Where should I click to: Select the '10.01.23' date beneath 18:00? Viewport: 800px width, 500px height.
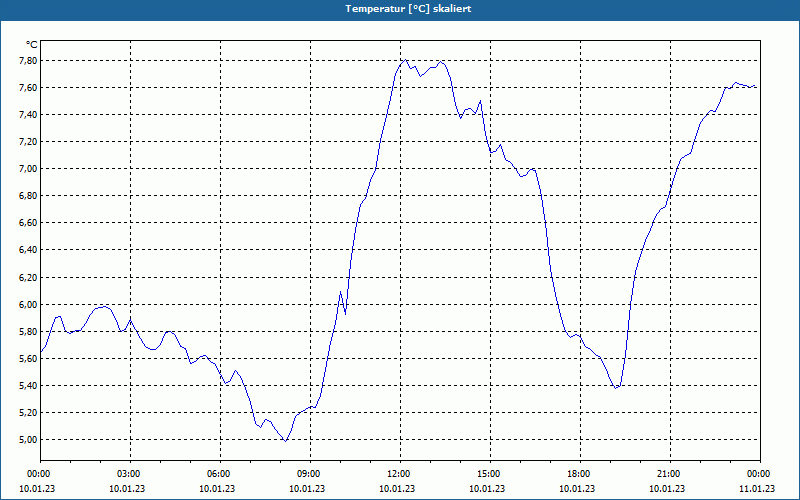[x=577, y=489]
